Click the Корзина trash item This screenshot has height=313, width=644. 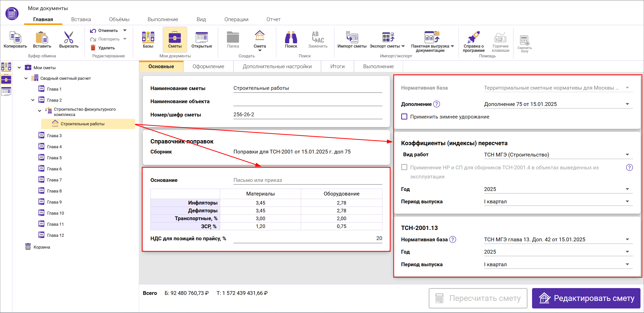(x=42, y=247)
